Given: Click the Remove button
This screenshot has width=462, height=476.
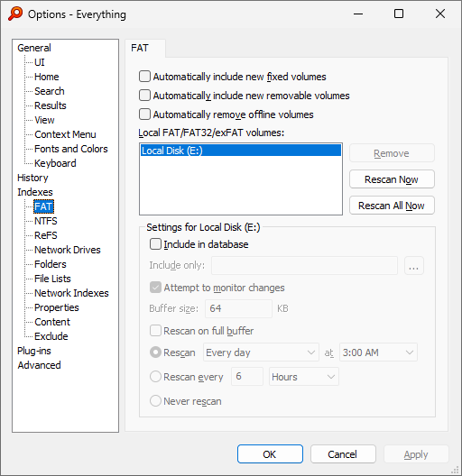Looking at the screenshot, I should point(392,153).
